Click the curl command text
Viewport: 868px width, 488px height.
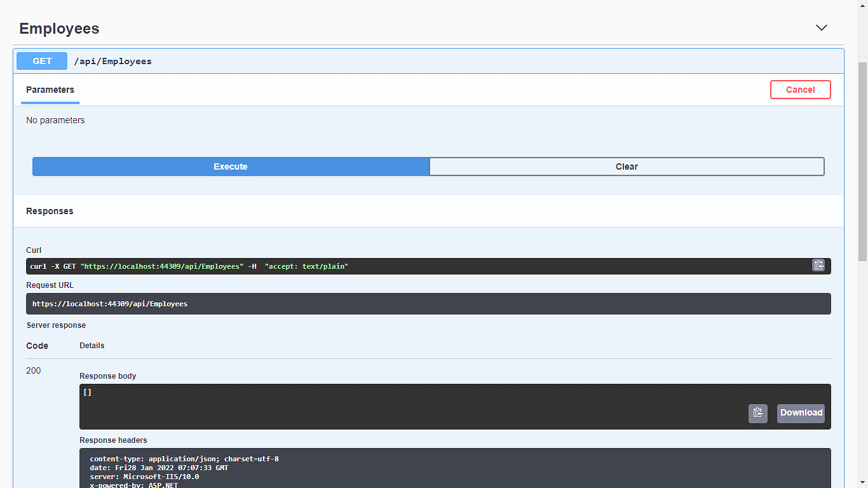pyautogui.click(x=189, y=266)
